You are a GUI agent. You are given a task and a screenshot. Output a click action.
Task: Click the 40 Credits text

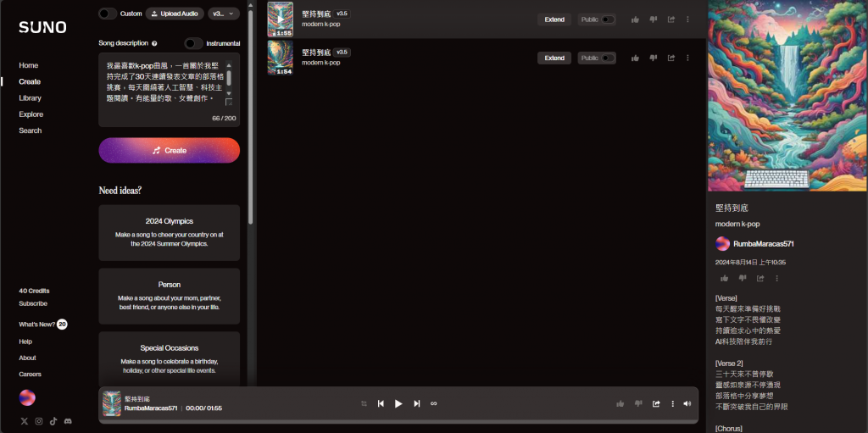[x=34, y=291]
